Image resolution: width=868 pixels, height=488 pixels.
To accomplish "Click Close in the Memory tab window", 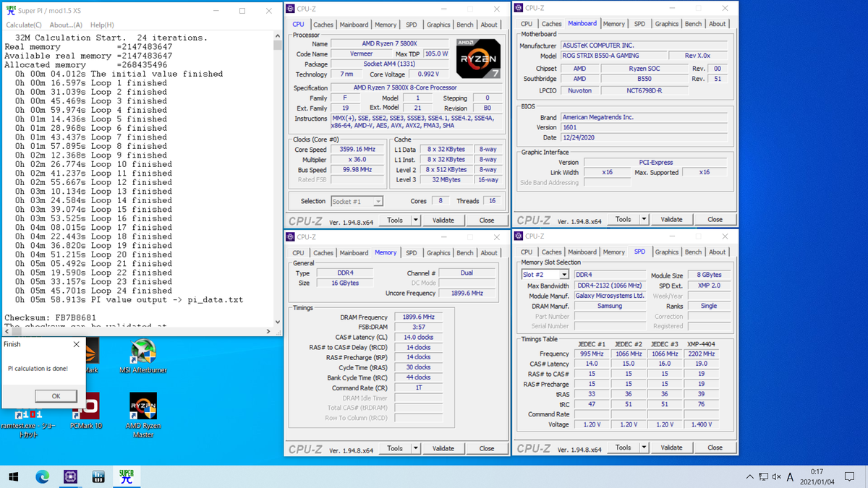I will point(487,448).
